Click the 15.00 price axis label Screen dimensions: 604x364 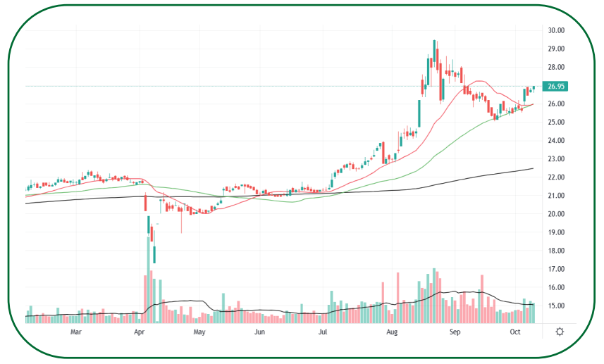556,306
